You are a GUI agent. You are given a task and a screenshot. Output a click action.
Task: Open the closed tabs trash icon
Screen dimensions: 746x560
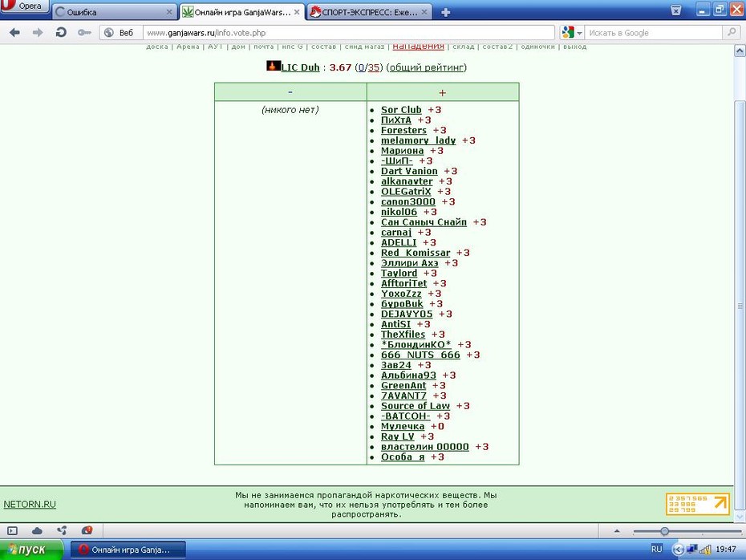point(675,10)
